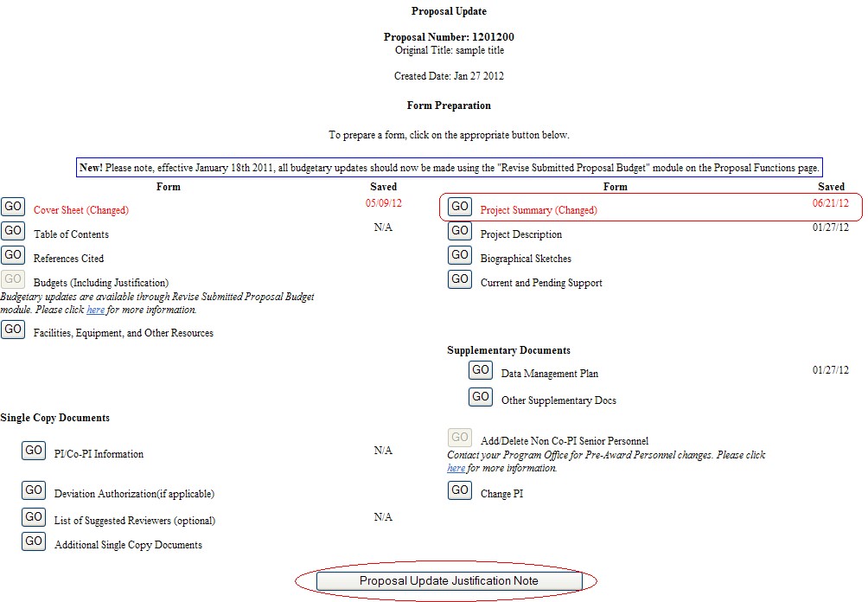Click GO for Biographical Sketches
Screen dimensions: 868x602
460,255
